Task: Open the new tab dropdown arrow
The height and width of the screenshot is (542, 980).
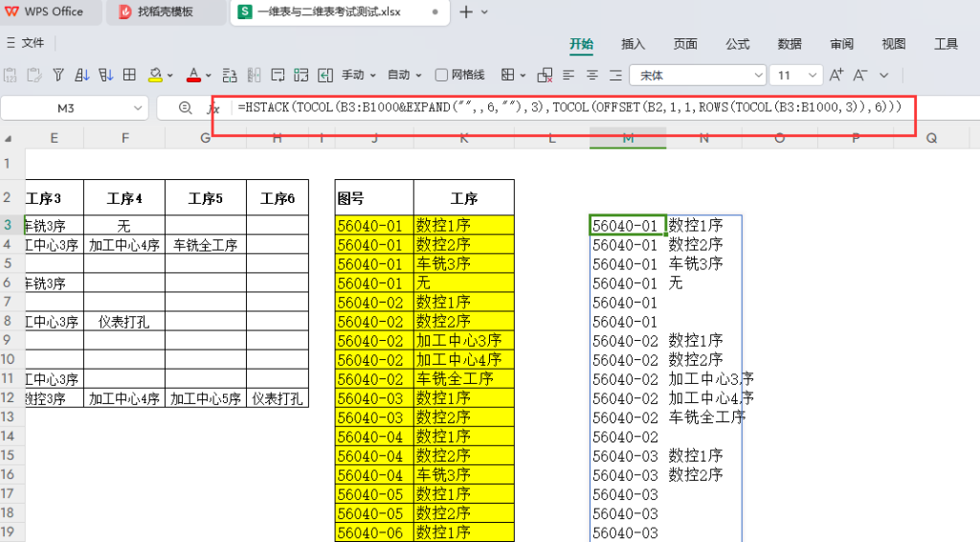Action: point(484,12)
